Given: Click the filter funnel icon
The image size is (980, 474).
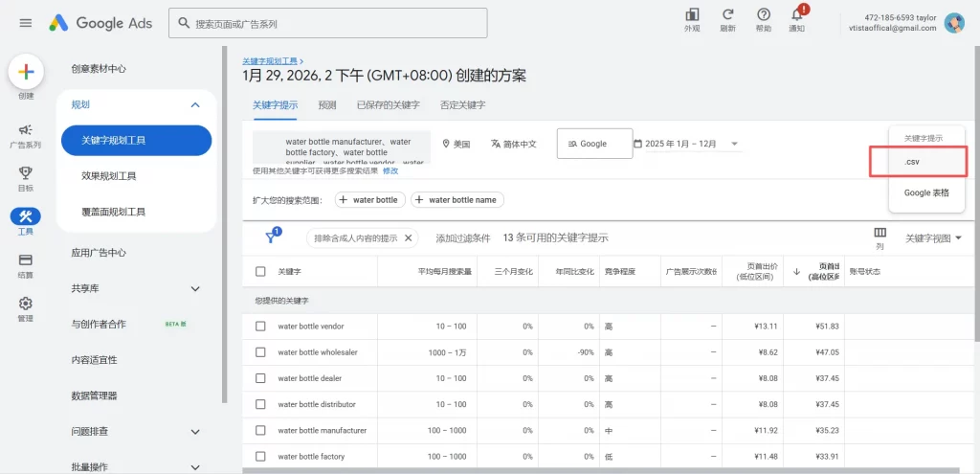Looking at the screenshot, I should click(x=272, y=237).
